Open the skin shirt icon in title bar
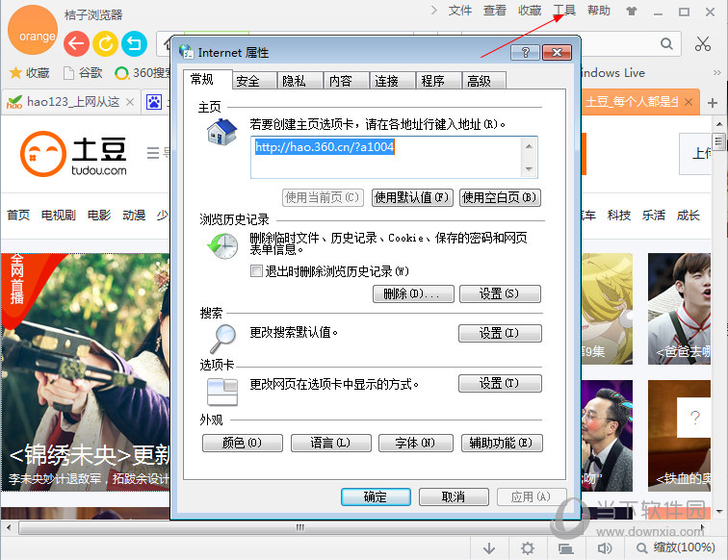Screen dimensions: 728x560 tap(632, 11)
